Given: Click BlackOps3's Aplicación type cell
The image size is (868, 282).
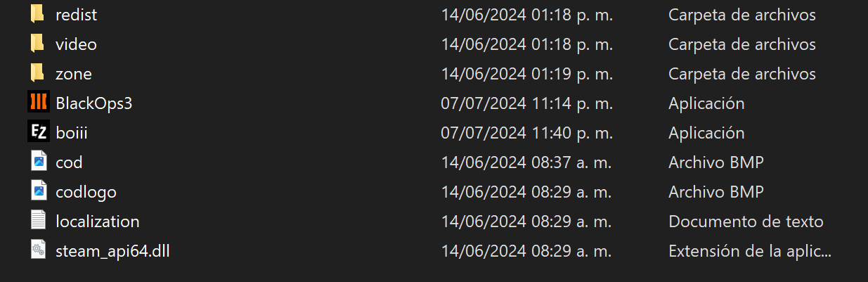Looking at the screenshot, I should [706, 103].
